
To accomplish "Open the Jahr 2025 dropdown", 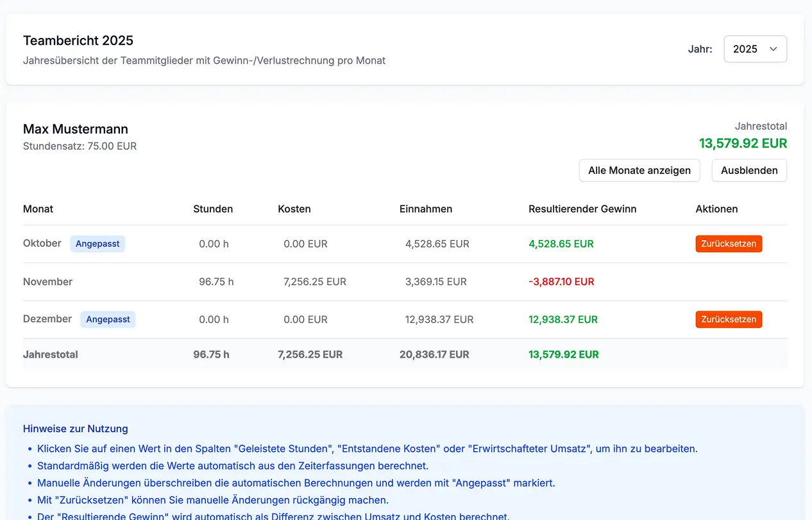I will point(755,49).
